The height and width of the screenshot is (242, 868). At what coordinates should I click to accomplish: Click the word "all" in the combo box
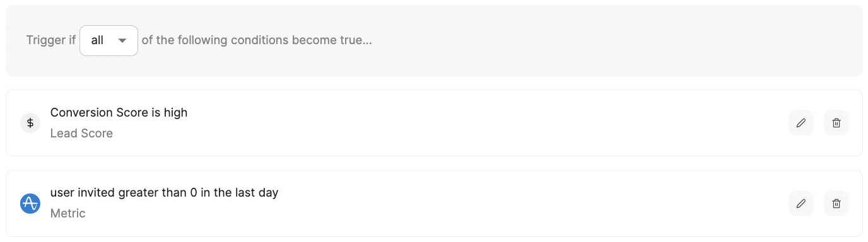point(97,40)
